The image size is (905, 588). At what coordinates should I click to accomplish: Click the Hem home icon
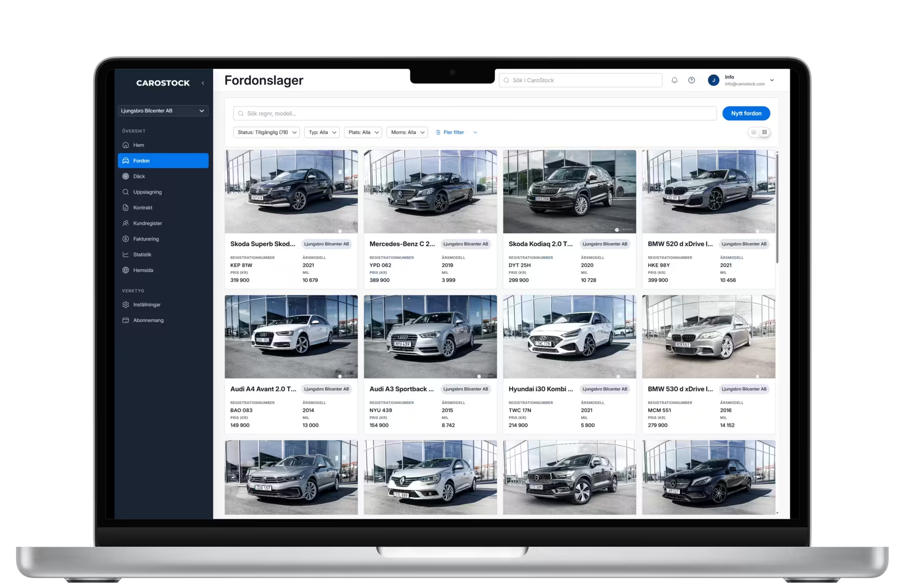click(126, 145)
